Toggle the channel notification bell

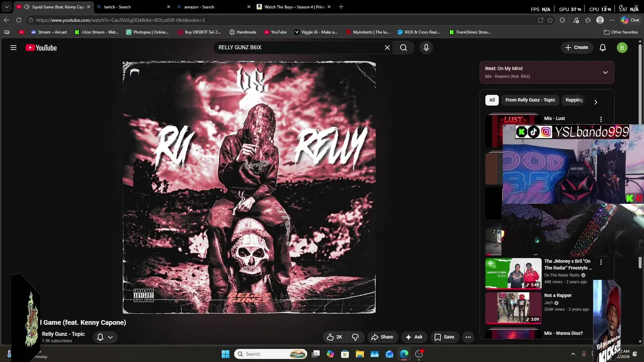tap(100, 337)
